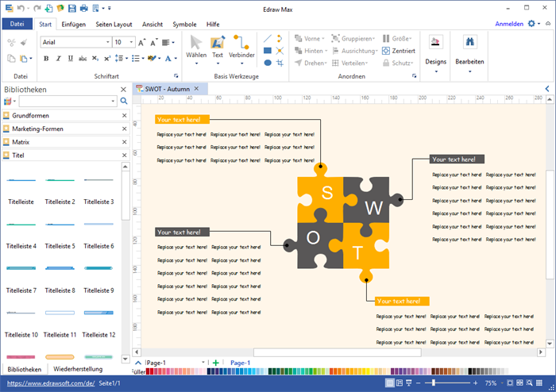Click the Anmelden sign-in link
Screen dimensions: 556x392
coord(508,25)
